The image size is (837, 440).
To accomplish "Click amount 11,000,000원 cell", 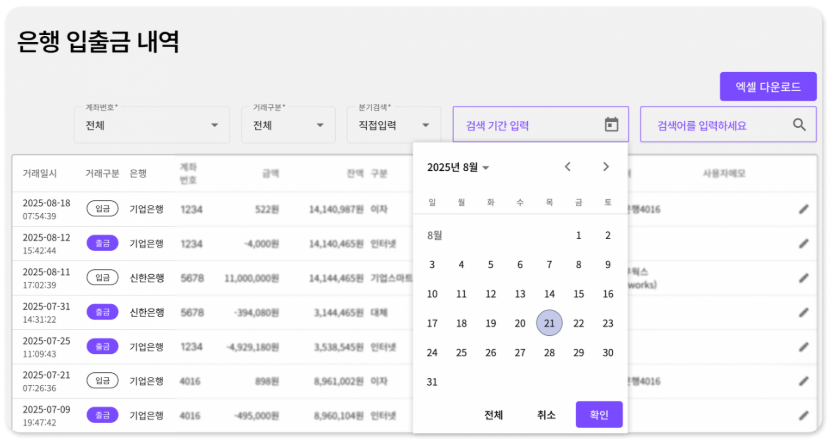I will (x=251, y=278).
